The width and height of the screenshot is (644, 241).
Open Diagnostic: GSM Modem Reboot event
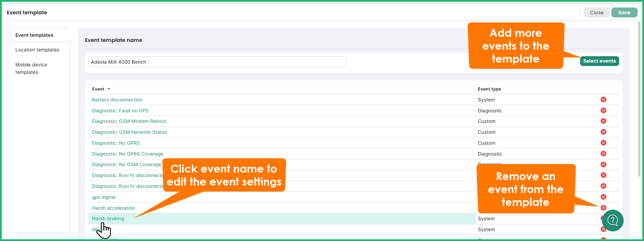[x=129, y=121]
